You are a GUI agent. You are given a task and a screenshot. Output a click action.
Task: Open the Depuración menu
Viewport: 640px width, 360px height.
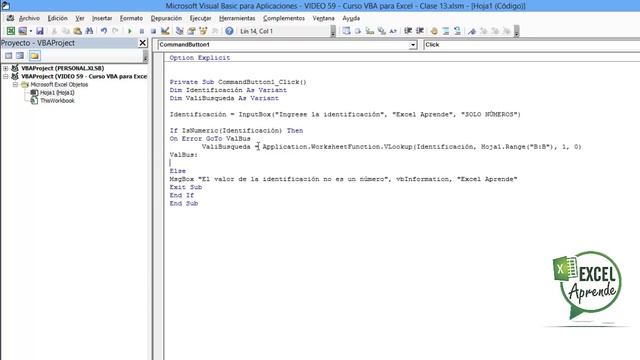coord(166,18)
